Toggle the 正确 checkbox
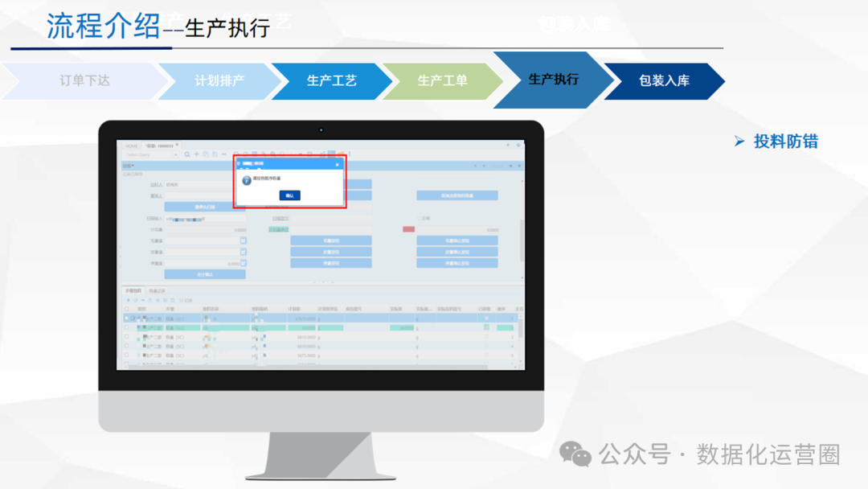Image resolution: width=868 pixels, height=489 pixels. point(419,218)
